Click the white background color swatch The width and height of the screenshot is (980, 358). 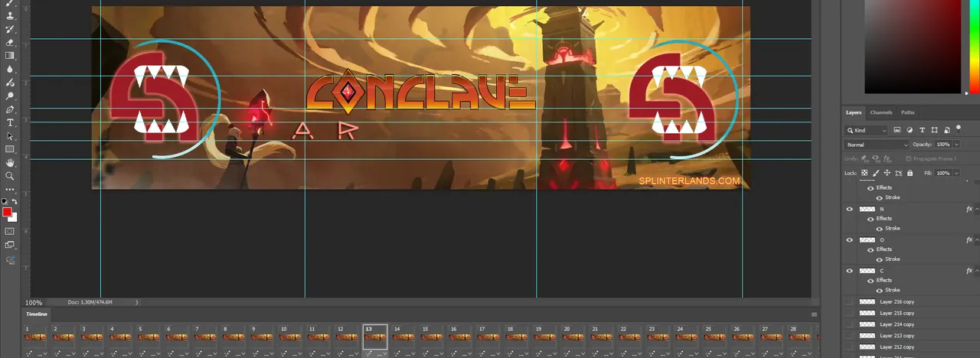tap(14, 218)
